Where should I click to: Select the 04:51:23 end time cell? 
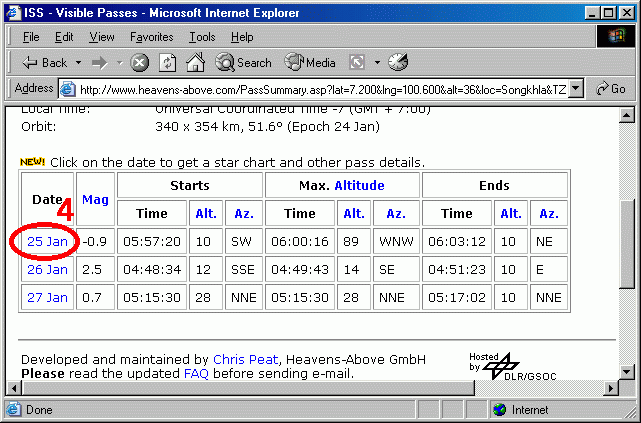point(457,270)
